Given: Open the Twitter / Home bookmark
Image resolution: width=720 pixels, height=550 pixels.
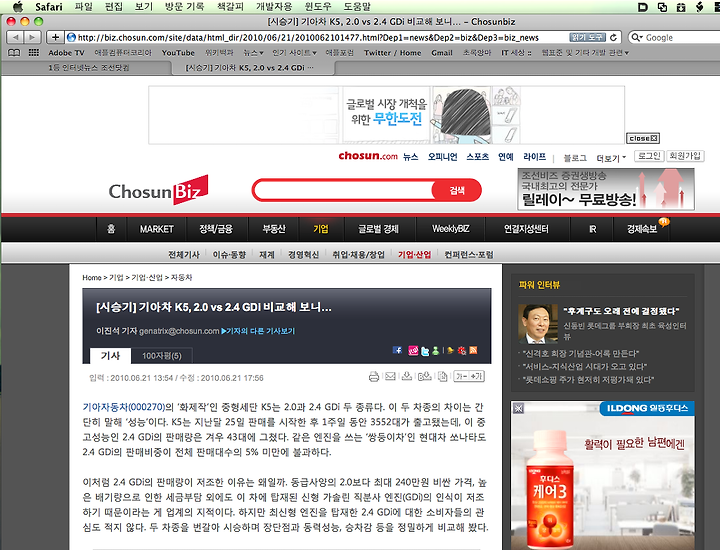Looking at the screenshot, I should pyautogui.click(x=393, y=53).
